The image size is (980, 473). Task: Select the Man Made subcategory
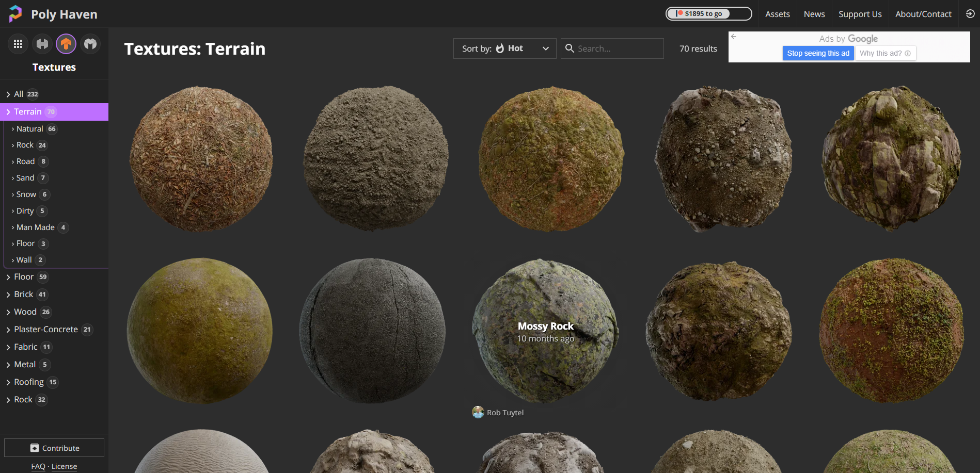point(56,227)
